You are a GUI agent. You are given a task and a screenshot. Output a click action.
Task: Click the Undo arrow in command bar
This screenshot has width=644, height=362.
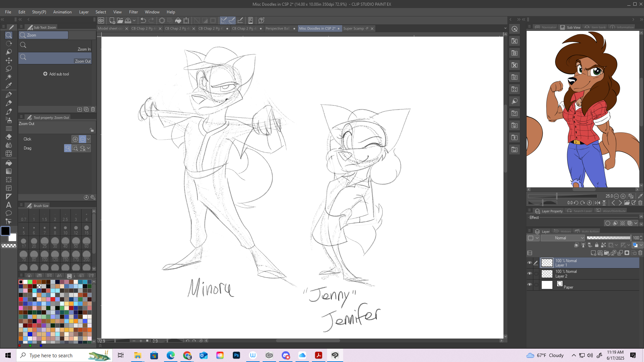click(x=143, y=20)
